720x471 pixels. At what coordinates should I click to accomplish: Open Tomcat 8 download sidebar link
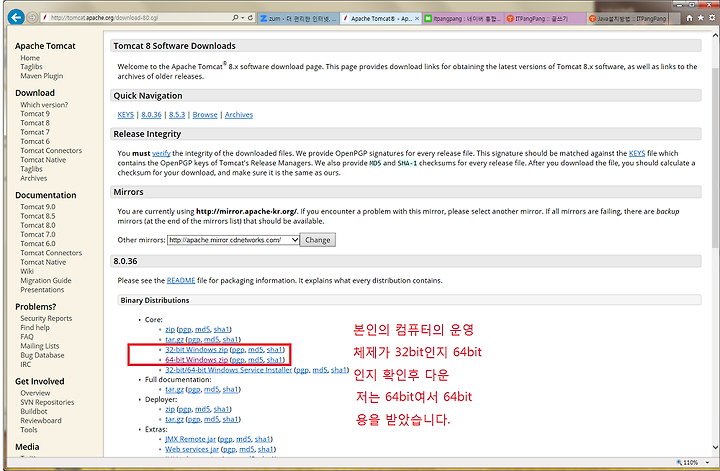tap(35, 123)
